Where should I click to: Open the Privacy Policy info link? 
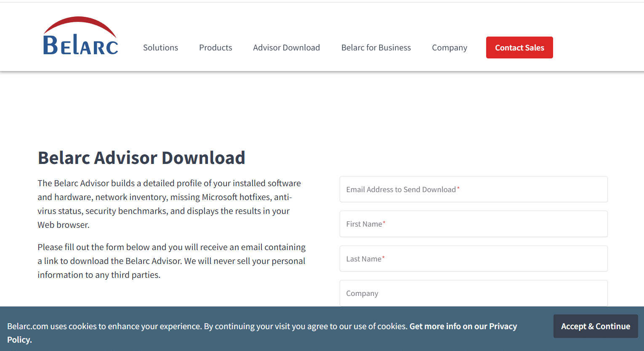[x=463, y=326]
